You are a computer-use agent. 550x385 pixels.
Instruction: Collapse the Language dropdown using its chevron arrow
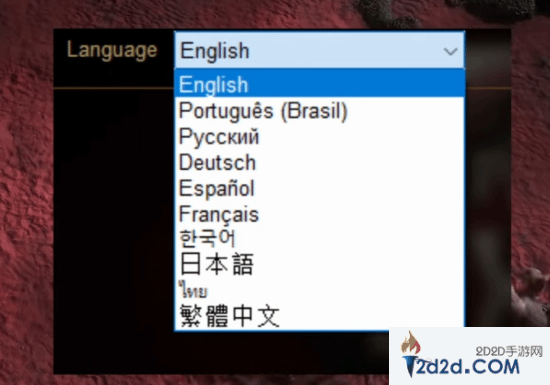coord(450,52)
